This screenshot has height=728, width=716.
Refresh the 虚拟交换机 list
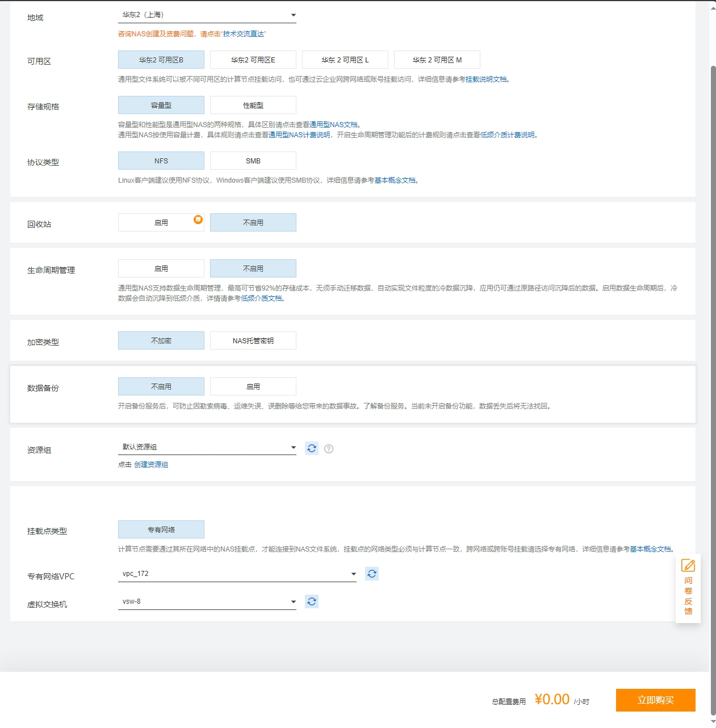(311, 601)
